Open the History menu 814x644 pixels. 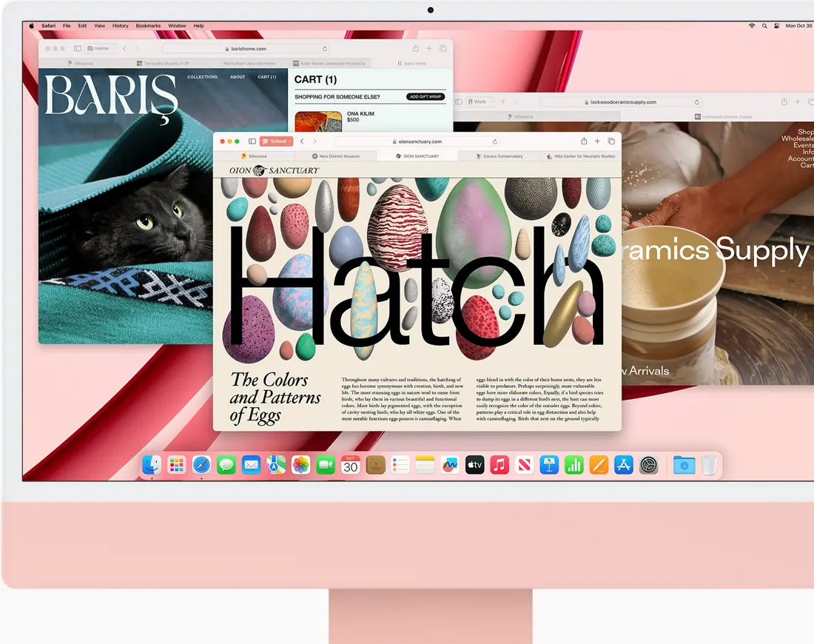point(121,25)
